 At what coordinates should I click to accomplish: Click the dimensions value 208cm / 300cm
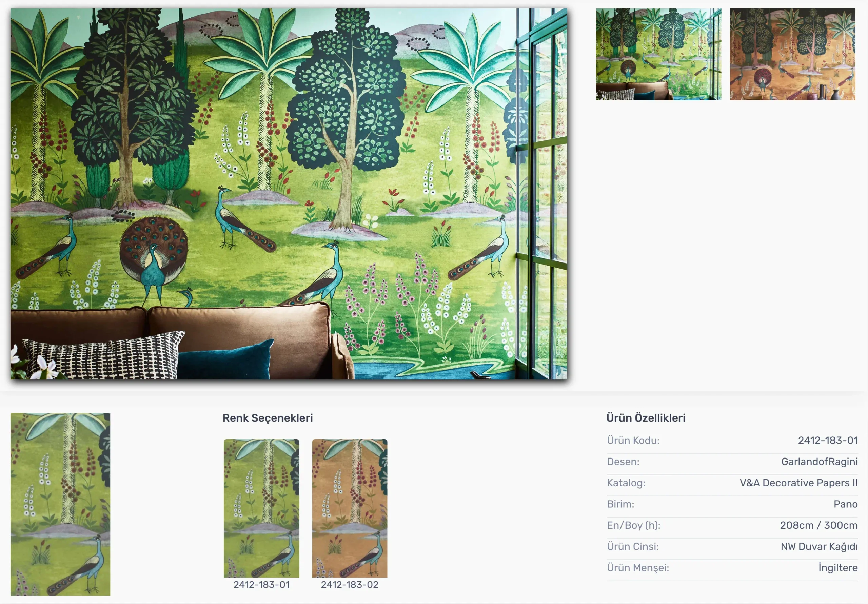[x=818, y=525]
